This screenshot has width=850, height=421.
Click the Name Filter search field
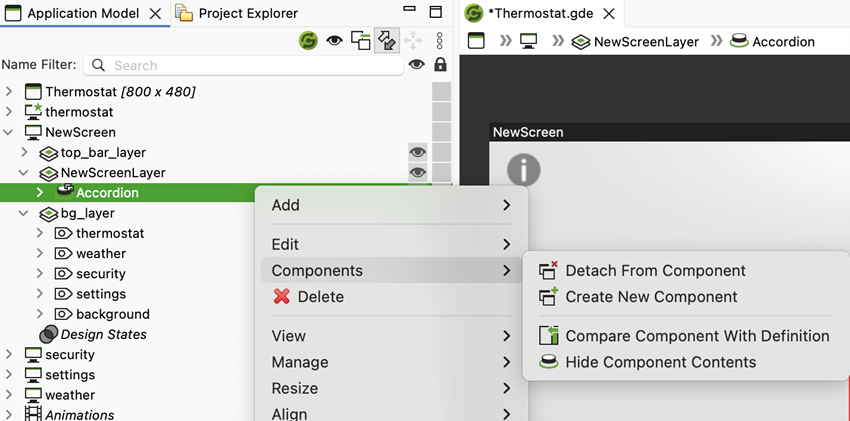pyautogui.click(x=243, y=66)
